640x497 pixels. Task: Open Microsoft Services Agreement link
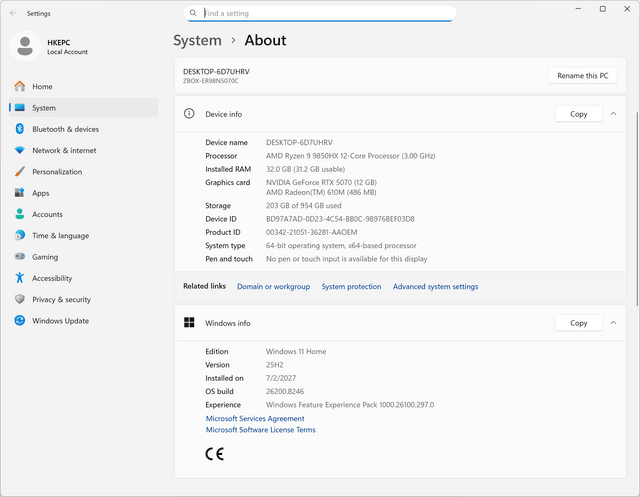coord(255,418)
